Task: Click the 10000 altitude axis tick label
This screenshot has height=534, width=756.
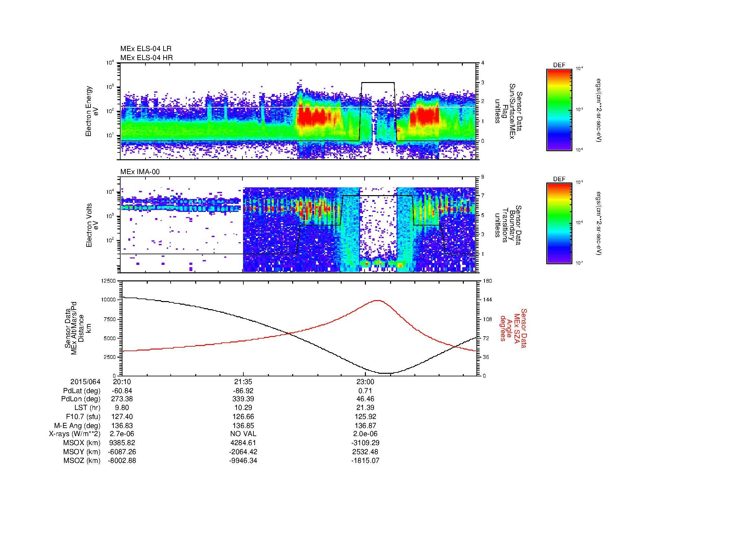Action: (109, 300)
